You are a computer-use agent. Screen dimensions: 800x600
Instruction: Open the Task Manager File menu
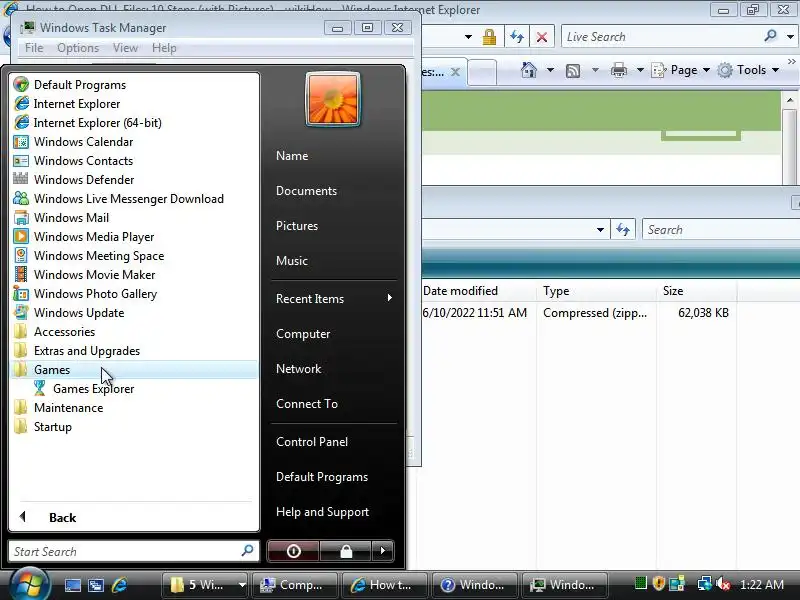coord(34,48)
